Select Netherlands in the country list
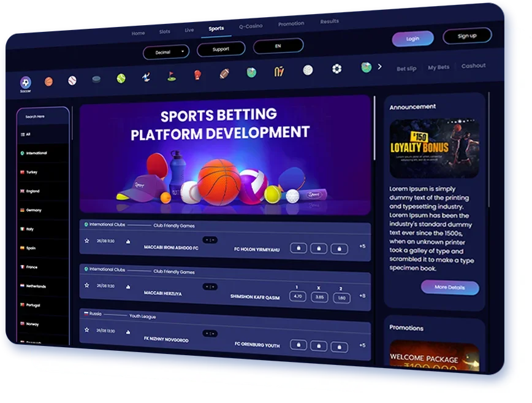Image resolution: width=532 pixels, height=403 pixels. (43, 286)
